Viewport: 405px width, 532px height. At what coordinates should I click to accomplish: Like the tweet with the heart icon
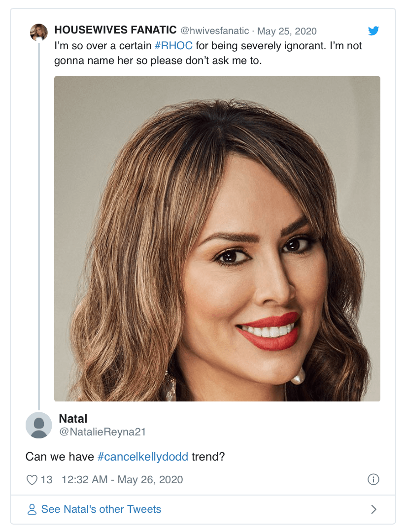tap(32, 479)
